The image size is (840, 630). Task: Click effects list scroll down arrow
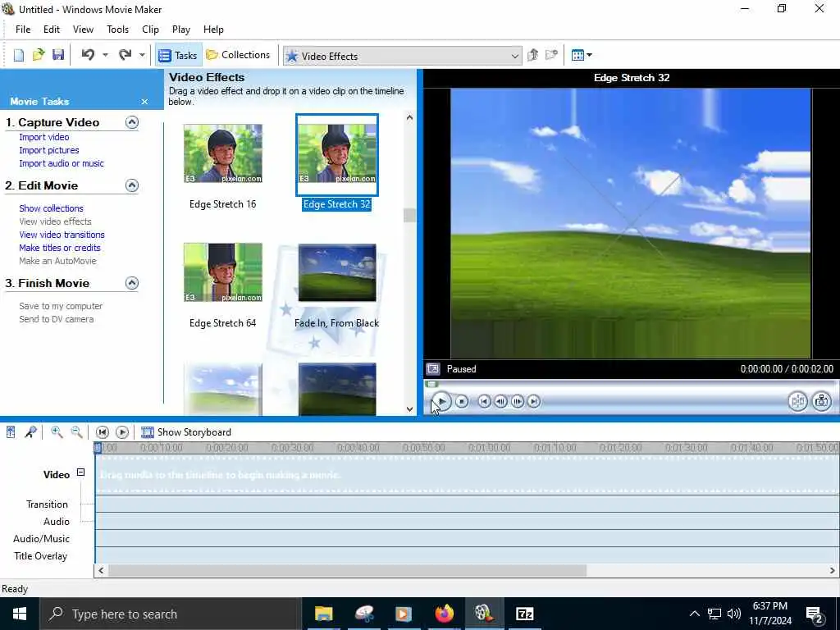click(x=410, y=409)
